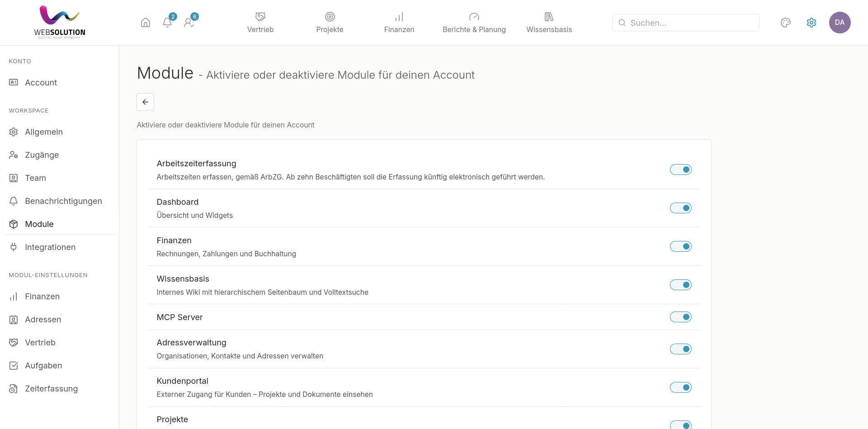Click the back arrow button
The height and width of the screenshot is (429, 868).
click(146, 102)
